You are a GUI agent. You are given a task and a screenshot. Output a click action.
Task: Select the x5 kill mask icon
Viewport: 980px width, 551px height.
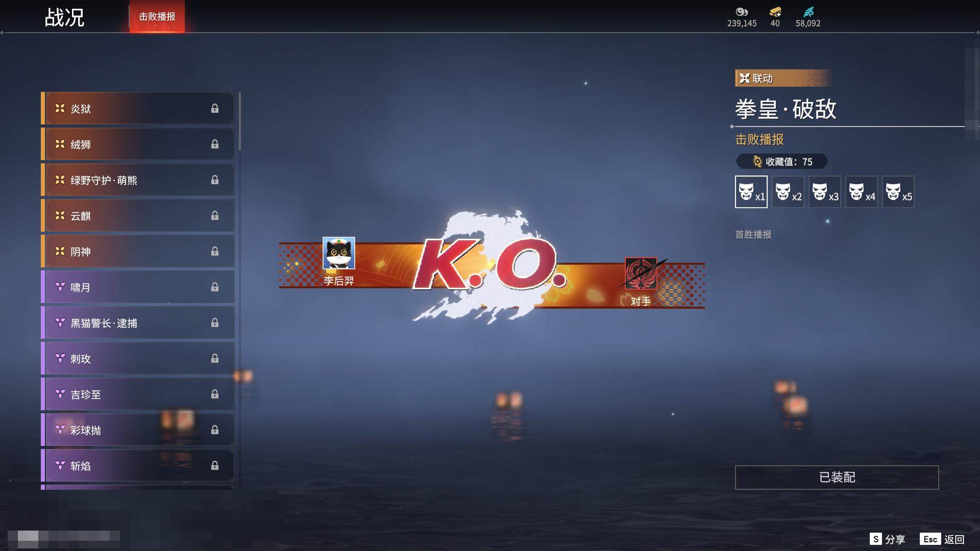(898, 192)
